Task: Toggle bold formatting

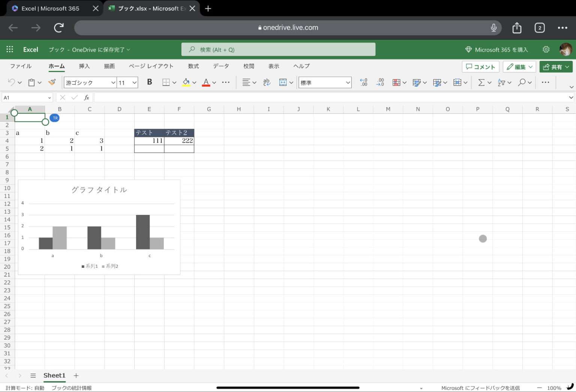Action: click(149, 82)
